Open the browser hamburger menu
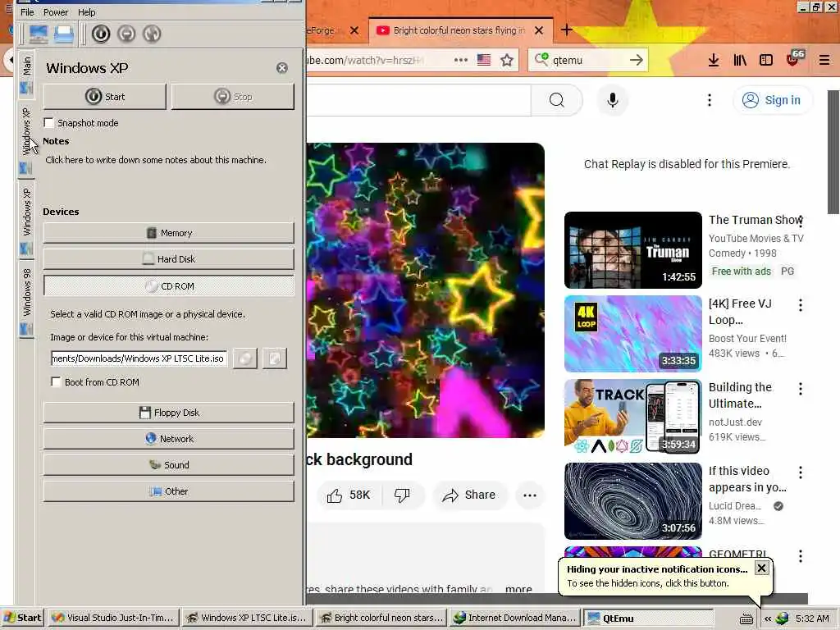Viewport: 840px width, 630px height. coord(824,60)
